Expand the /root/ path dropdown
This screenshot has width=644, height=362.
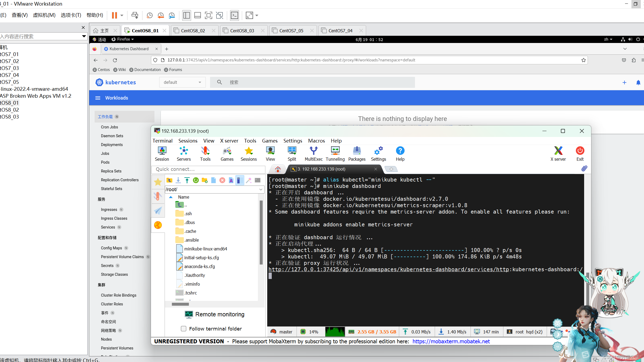click(x=261, y=189)
